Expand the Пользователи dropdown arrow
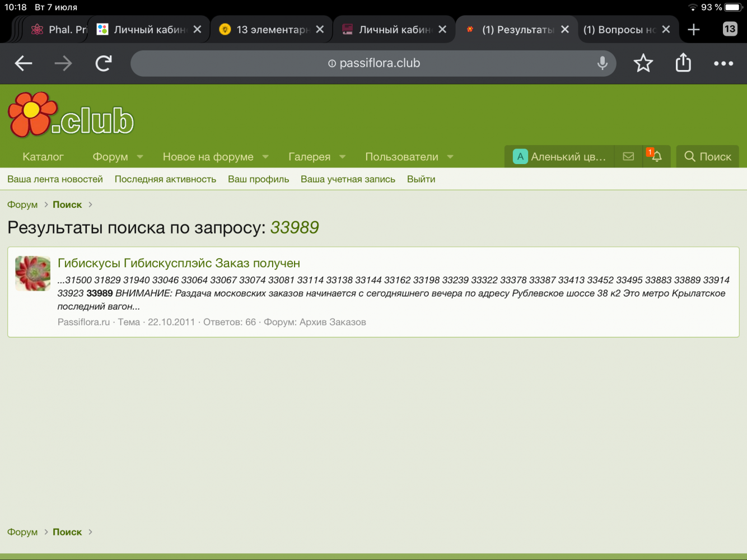 coord(450,157)
